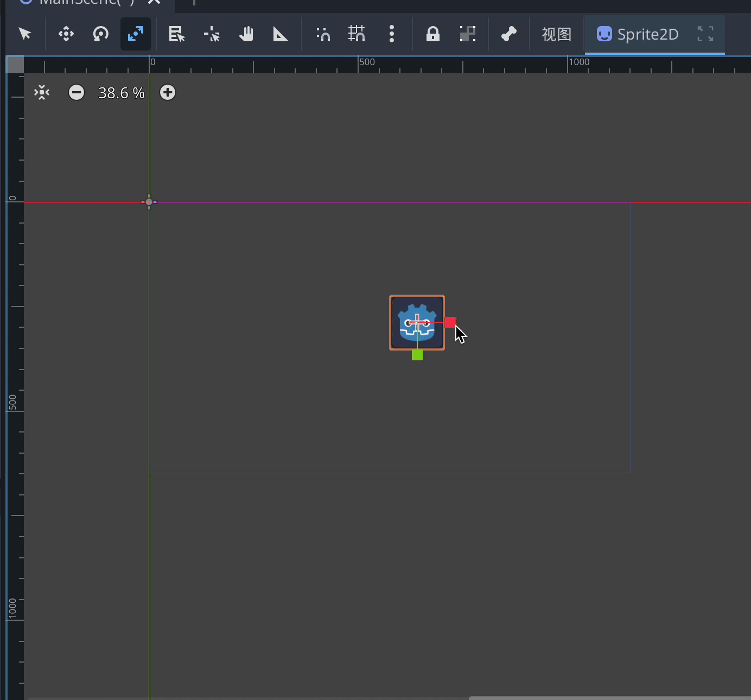The height and width of the screenshot is (700, 751).
Task: Open the 视图 view menu
Action: 557,34
